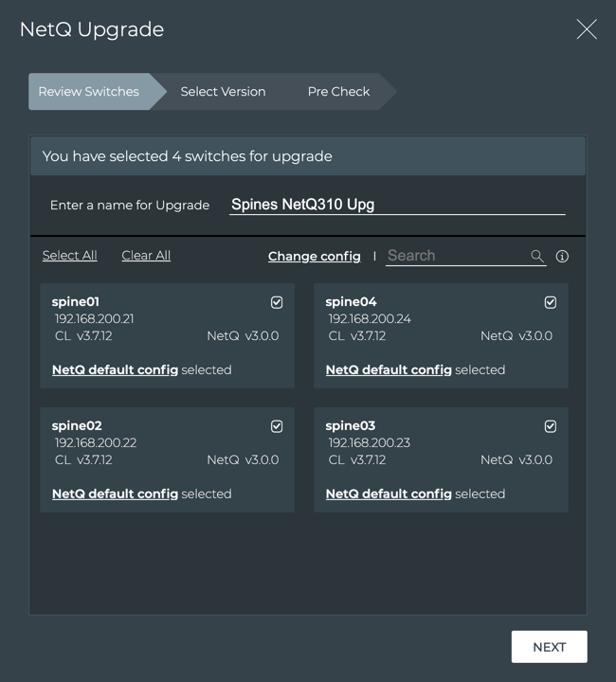
Task: Toggle the spine02 selection checkbox
Action: pyautogui.click(x=277, y=426)
